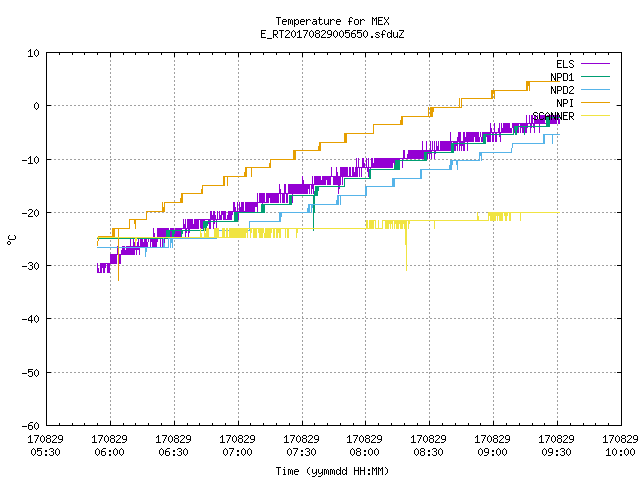
Task: Click the y-axis label -10
Action: tap(31, 160)
